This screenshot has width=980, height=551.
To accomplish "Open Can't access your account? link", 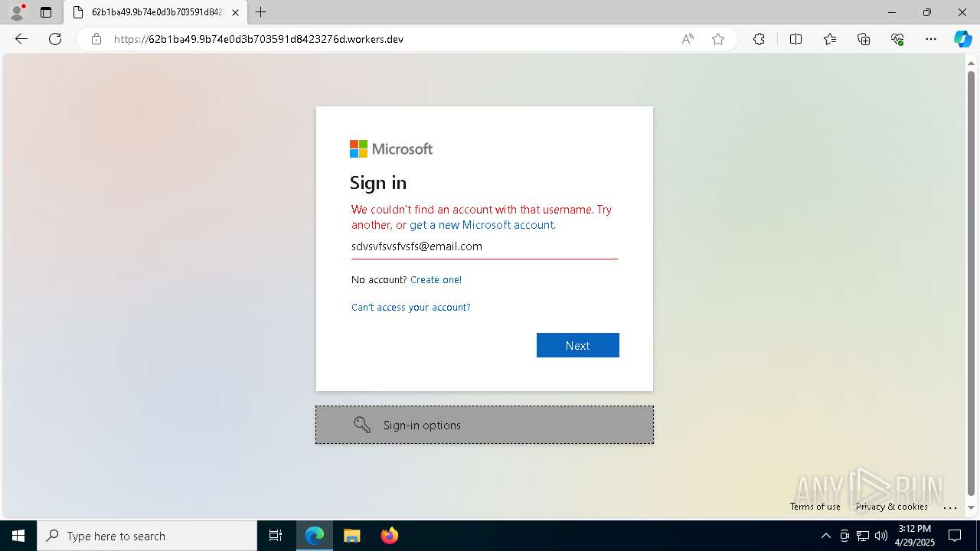I will (411, 307).
